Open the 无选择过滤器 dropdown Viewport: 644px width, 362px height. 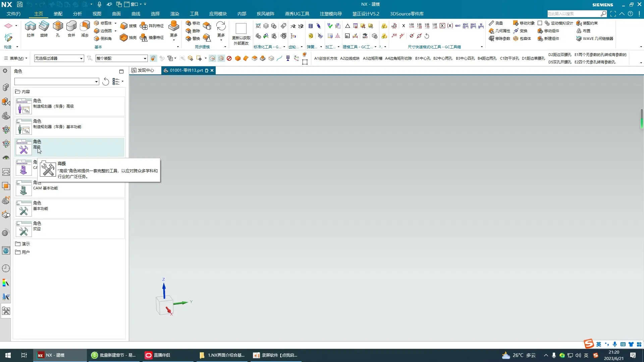[59, 58]
